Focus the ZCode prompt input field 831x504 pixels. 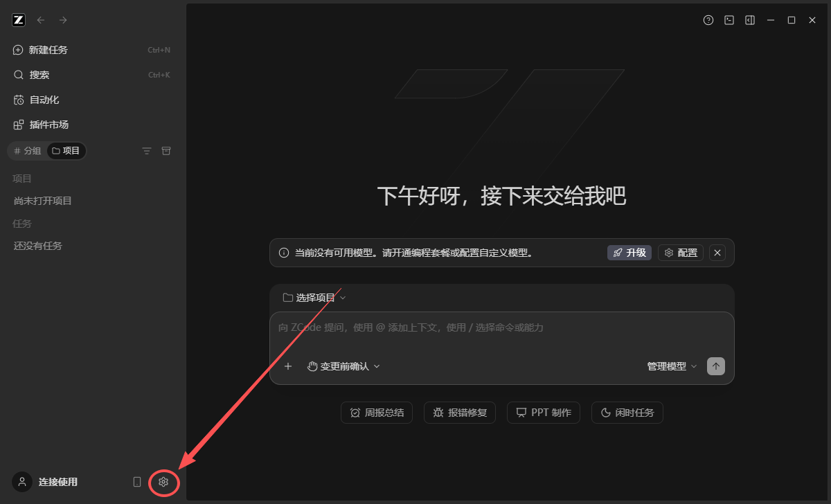502,327
